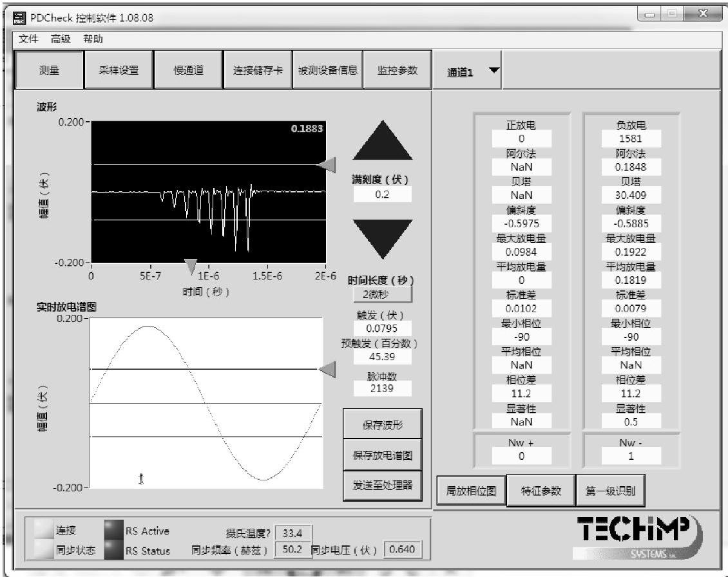The image size is (728, 577).
Task: Click the TECHIMP Systems logo
Action: pos(638,536)
